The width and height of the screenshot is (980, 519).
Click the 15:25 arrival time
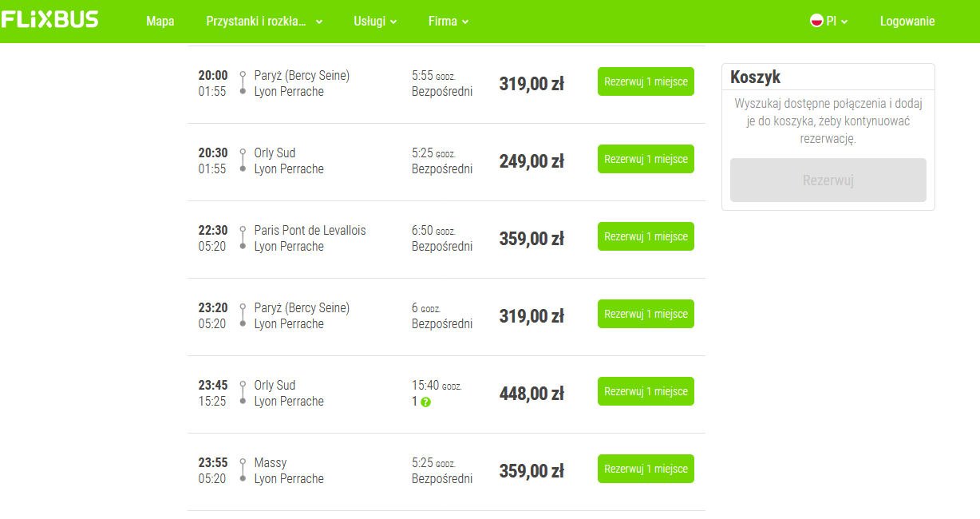(x=212, y=401)
